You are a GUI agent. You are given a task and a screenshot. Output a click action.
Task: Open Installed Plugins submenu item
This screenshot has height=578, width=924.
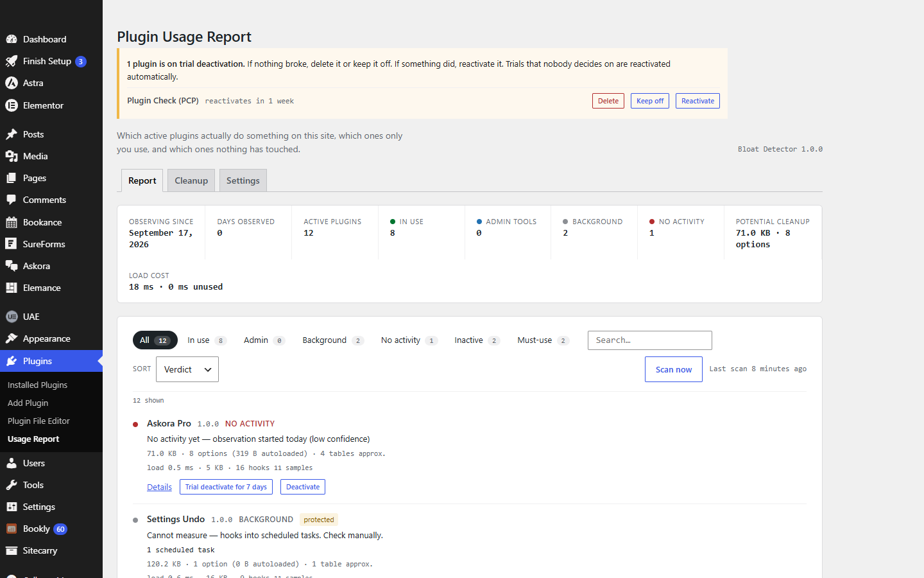pyautogui.click(x=37, y=385)
